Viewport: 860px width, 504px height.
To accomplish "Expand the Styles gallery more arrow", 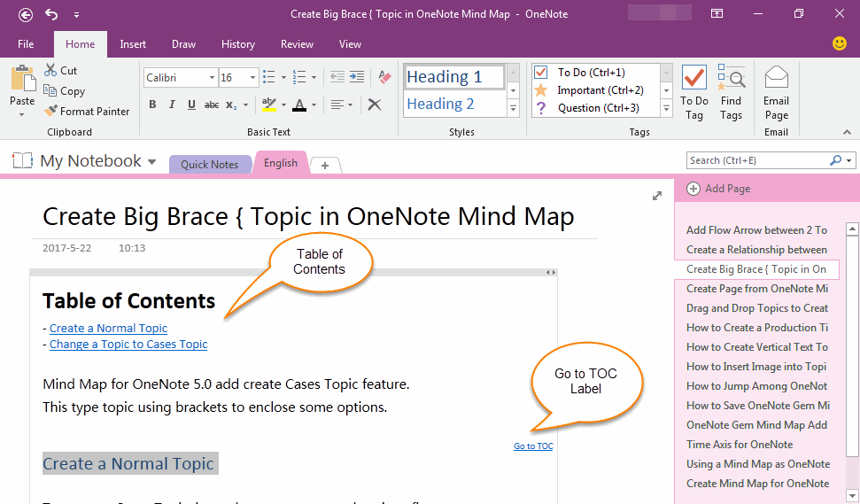I will (x=514, y=109).
